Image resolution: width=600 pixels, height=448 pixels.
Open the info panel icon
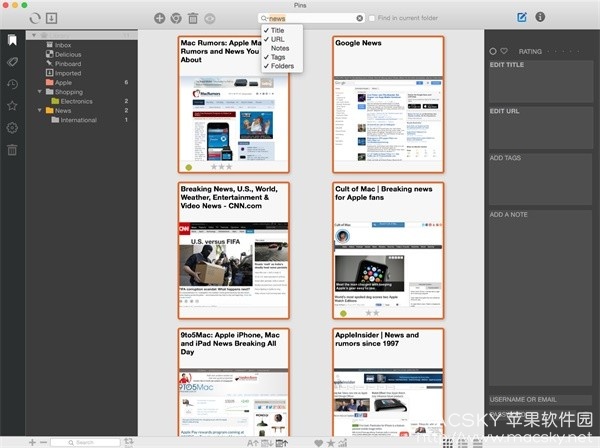point(540,17)
